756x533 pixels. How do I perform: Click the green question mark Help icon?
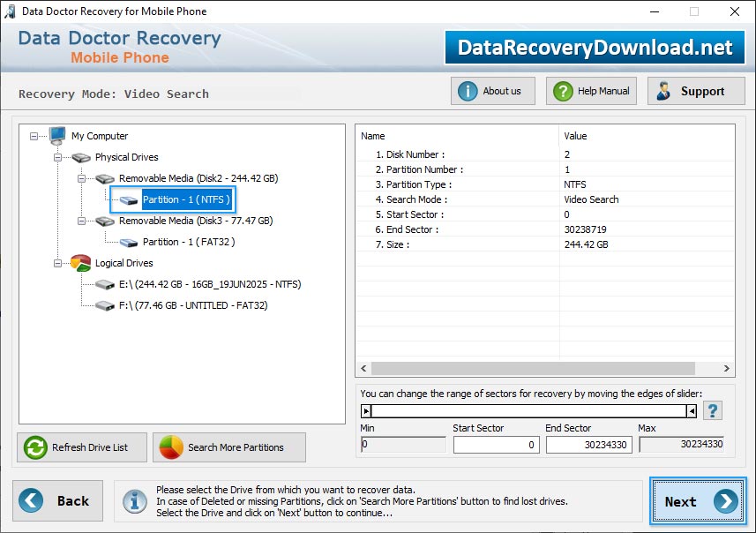point(563,91)
